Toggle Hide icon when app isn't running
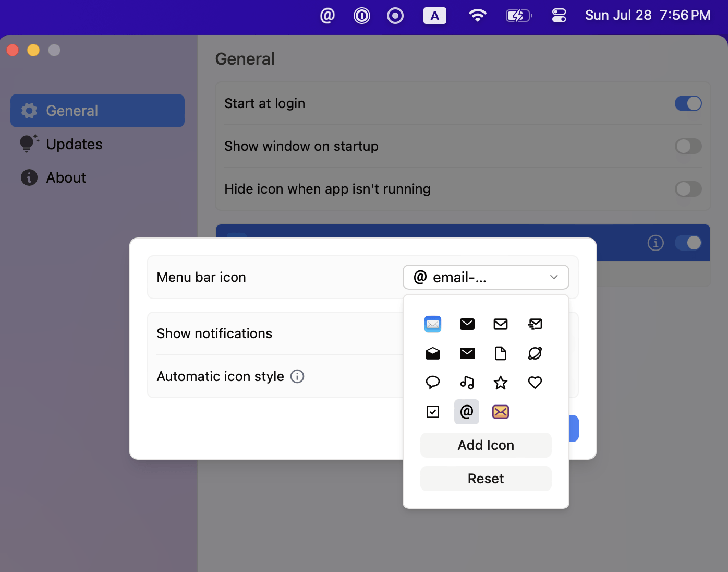728x572 pixels. [x=688, y=189]
